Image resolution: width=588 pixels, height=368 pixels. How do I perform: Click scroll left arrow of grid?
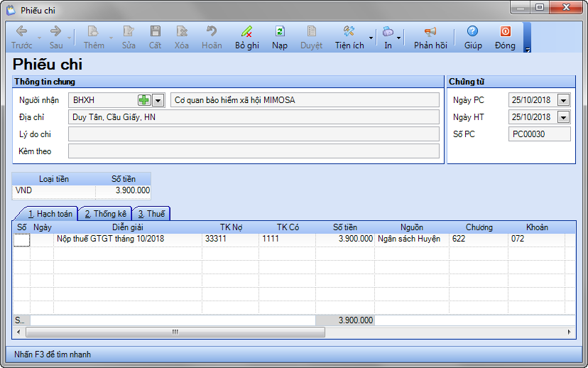[x=18, y=332]
